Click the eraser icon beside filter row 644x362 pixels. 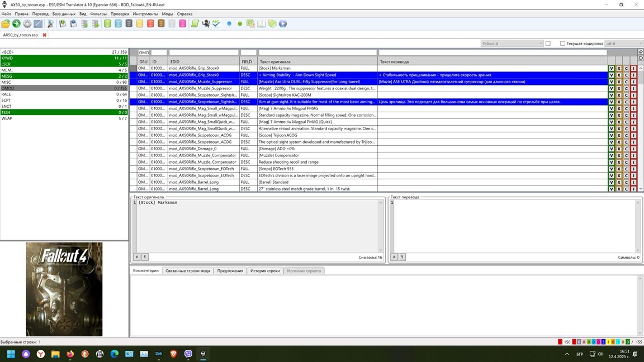[641, 52]
